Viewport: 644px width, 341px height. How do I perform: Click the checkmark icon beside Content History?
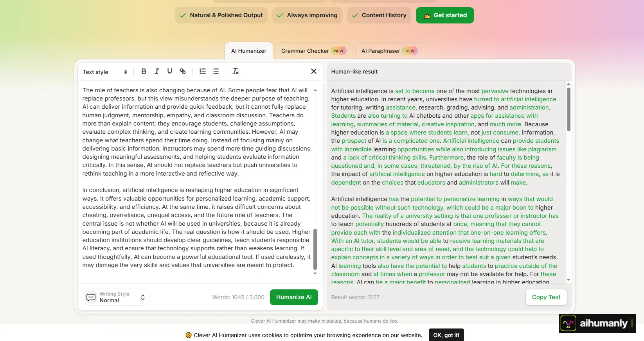(x=355, y=16)
